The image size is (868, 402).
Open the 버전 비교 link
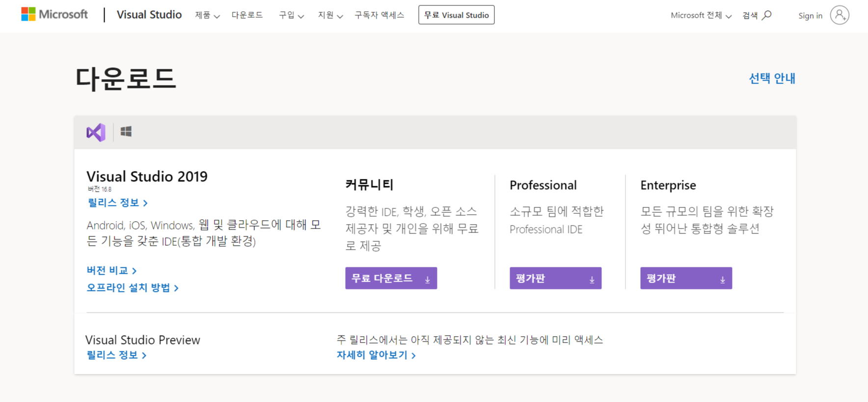(111, 270)
